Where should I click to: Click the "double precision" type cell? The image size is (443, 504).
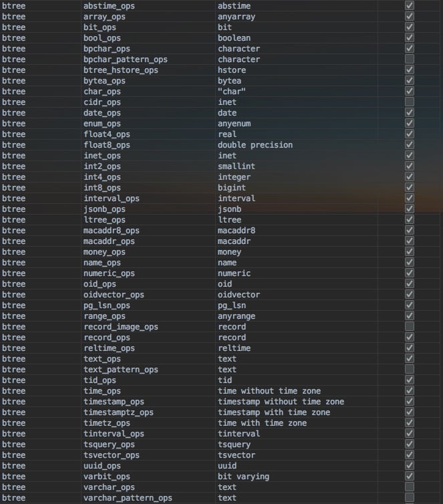click(x=255, y=145)
